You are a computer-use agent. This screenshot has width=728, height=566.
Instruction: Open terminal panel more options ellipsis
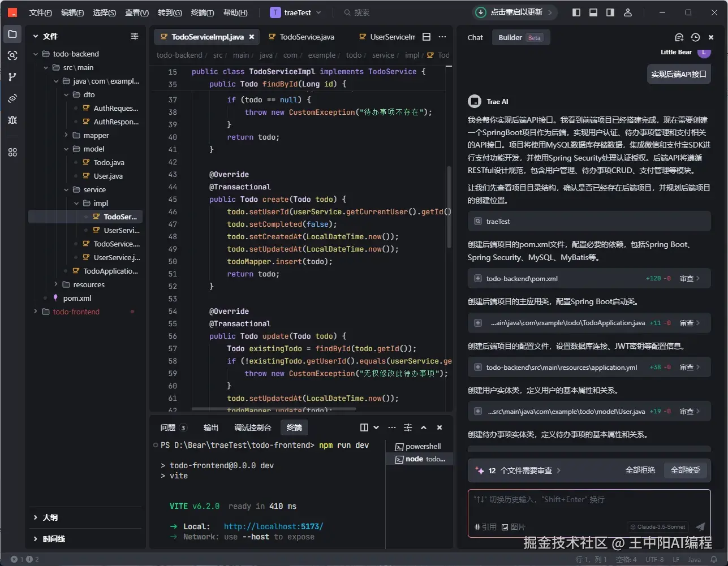point(392,427)
